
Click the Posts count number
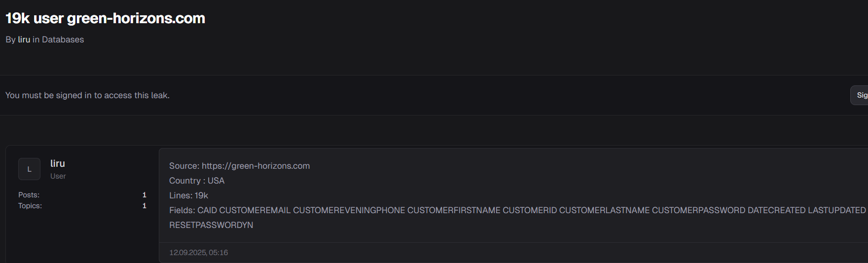(145, 195)
